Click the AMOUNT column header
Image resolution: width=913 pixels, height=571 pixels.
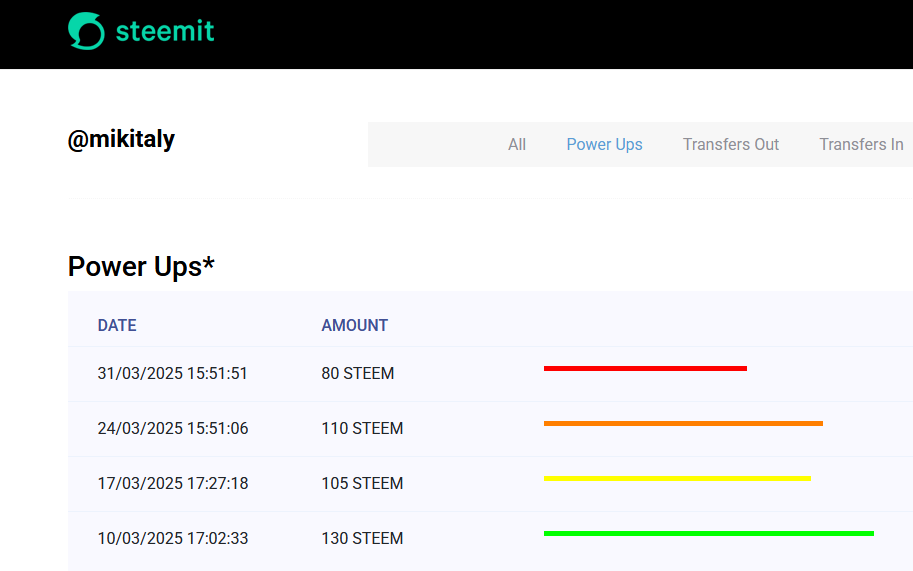(355, 325)
